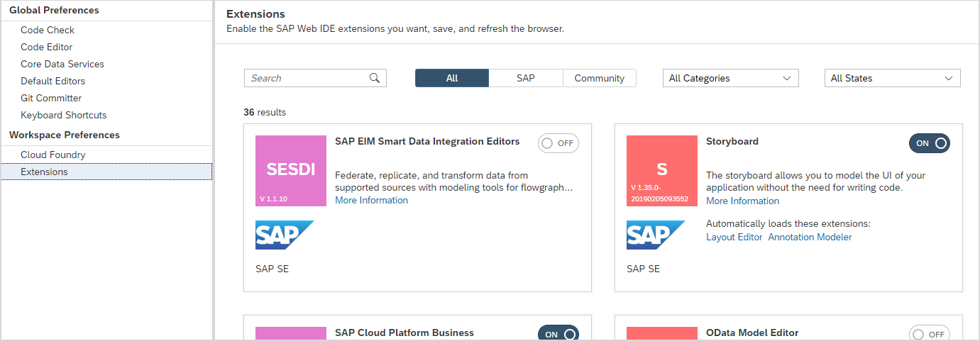Click the Storyboard S tile icon
This screenshot has width=980, height=341.
pyautogui.click(x=662, y=171)
